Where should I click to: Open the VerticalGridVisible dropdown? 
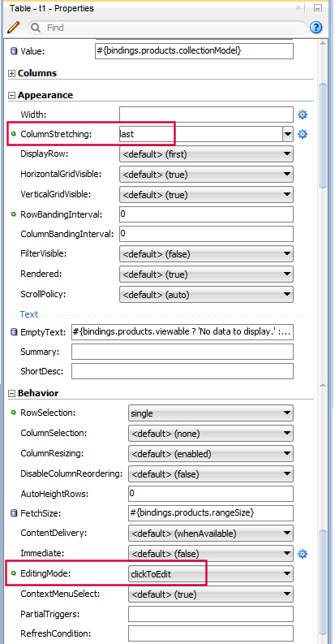click(206, 194)
